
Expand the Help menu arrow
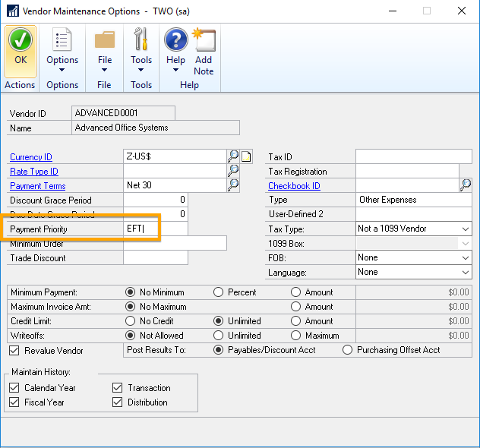click(x=175, y=70)
